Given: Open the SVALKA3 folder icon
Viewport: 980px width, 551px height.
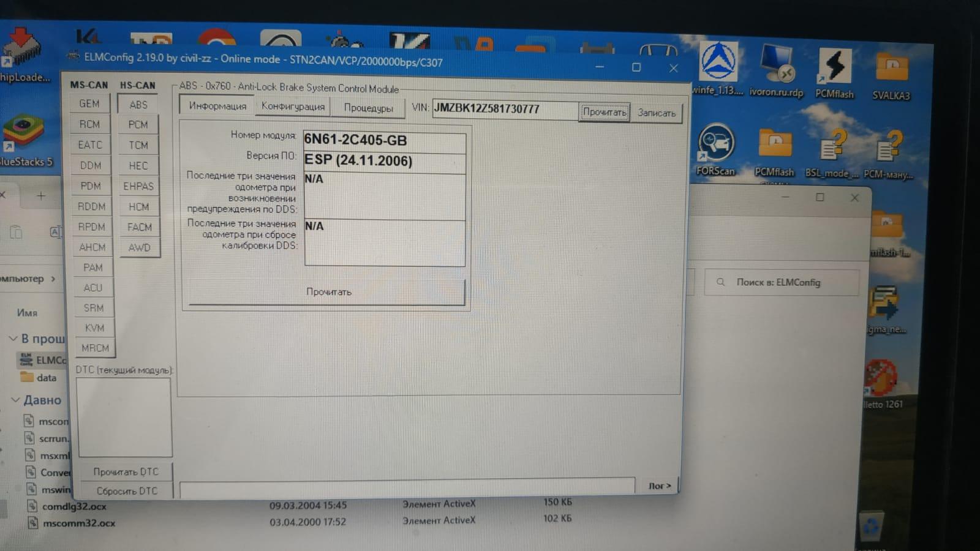Looking at the screenshot, I should pyautogui.click(x=891, y=70).
